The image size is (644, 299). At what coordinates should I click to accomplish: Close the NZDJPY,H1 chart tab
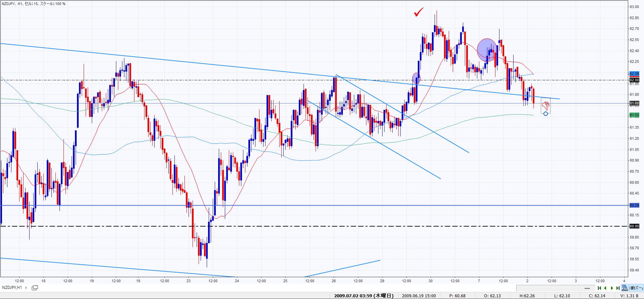click(x=27, y=288)
